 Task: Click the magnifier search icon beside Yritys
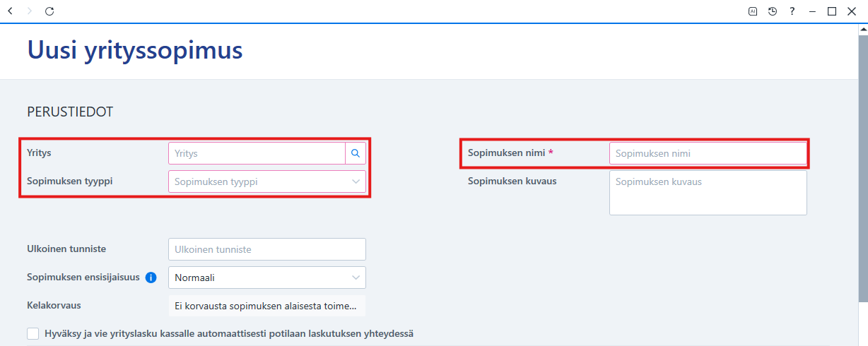click(356, 153)
